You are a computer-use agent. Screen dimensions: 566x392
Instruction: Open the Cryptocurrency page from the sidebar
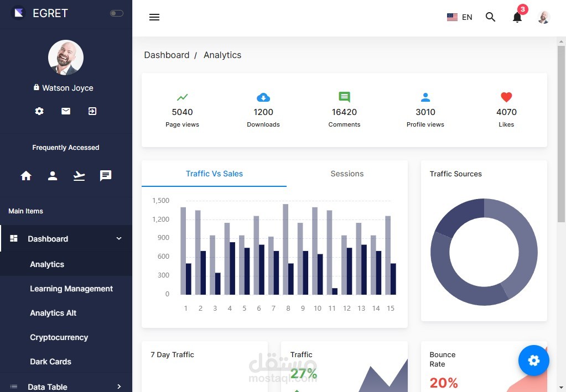click(x=59, y=337)
